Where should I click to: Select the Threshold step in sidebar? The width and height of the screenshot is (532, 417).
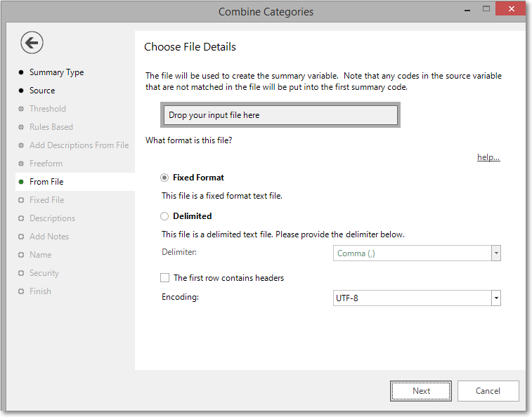pos(48,109)
